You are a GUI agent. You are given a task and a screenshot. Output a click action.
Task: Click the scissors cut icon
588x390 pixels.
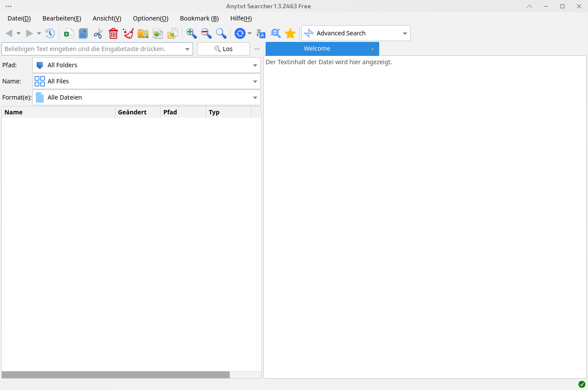point(98,33)
